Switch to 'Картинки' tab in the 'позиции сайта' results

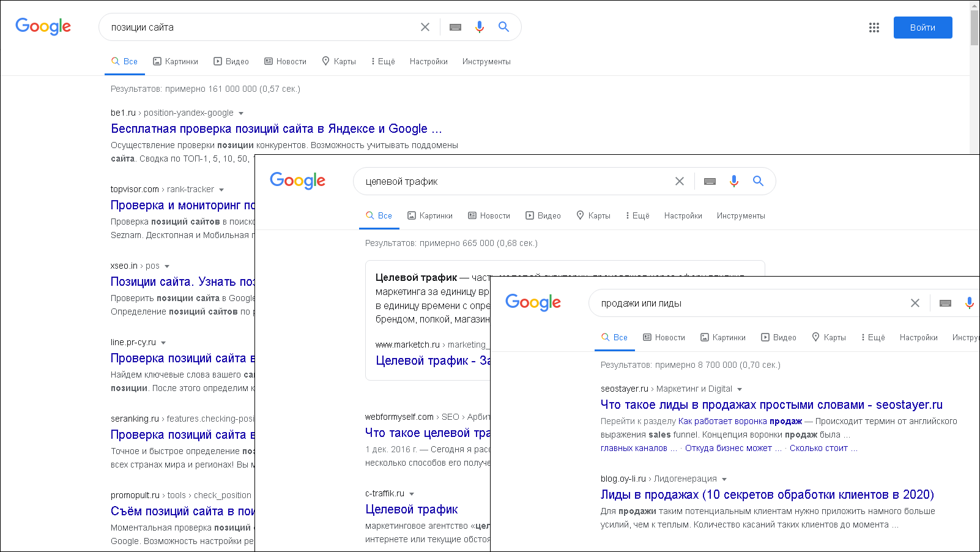coord(176,62)
